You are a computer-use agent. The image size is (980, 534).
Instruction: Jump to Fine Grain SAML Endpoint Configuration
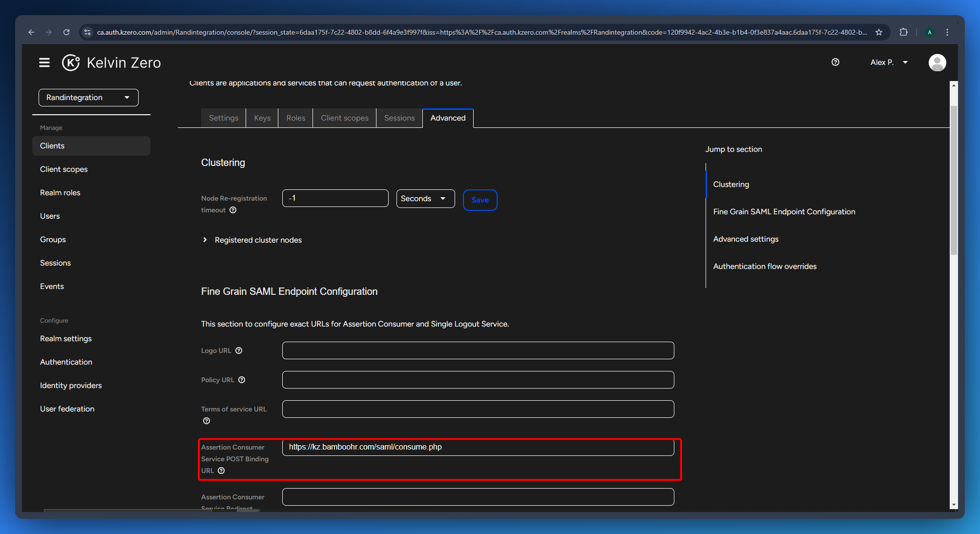tap(784, 212)
